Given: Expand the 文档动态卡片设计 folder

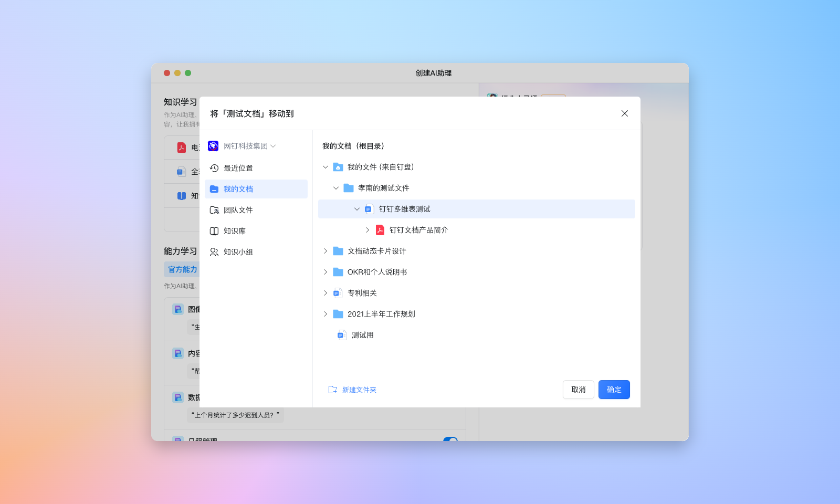Looking at the screenshot, I should tap(325, 251).
